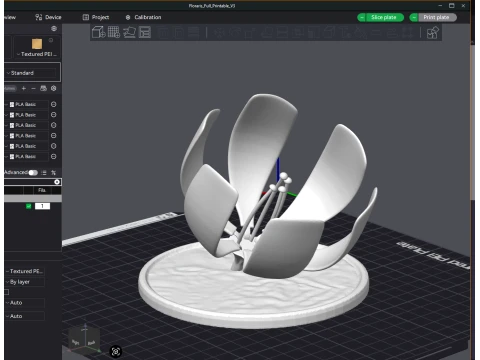Edit preset of sixth PLA Basic filament
The width and height of the screenshot is (480, 360).
[53, 156]
